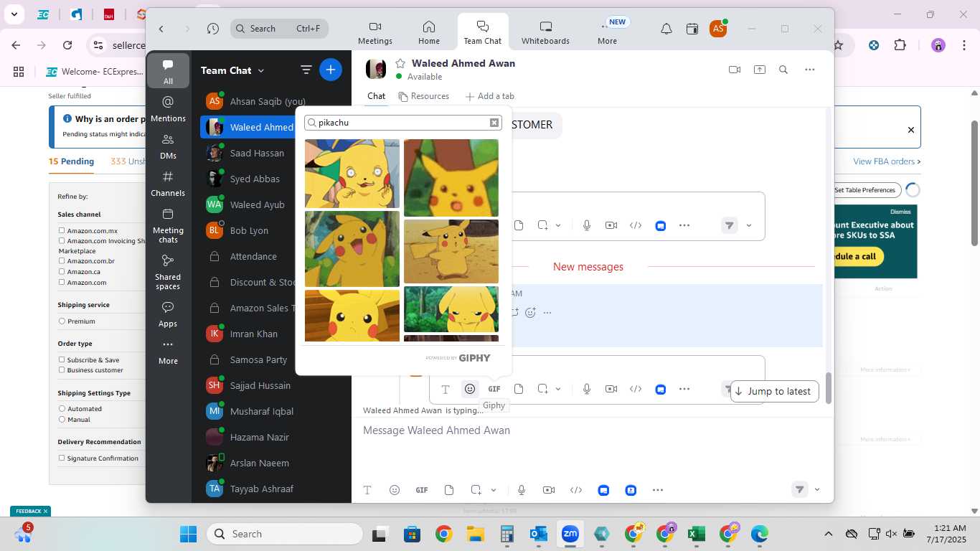The width and height of the screenshot is (980, 551).
Task: Clear the pikachu Giphy search
Action: click(494, 123)
